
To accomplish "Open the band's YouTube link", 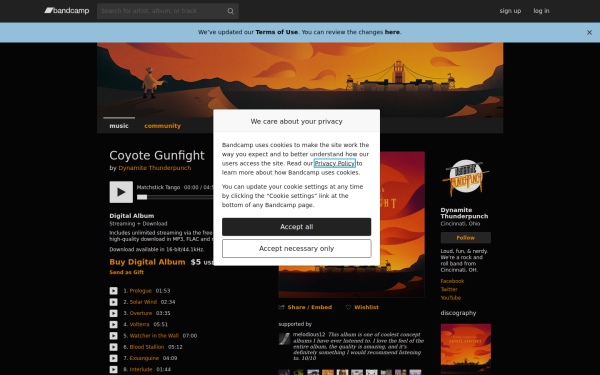I will 451,298.
